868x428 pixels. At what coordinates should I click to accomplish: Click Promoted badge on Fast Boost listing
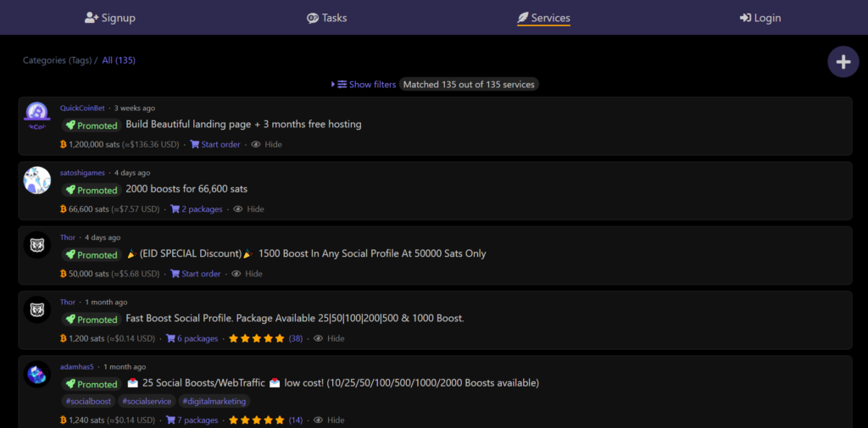pos(92,320)
